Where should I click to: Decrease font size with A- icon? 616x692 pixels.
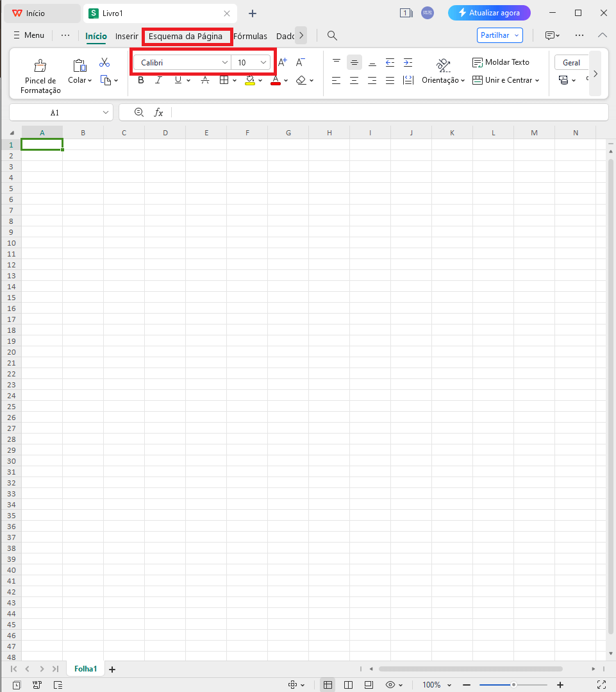(300, 62)
